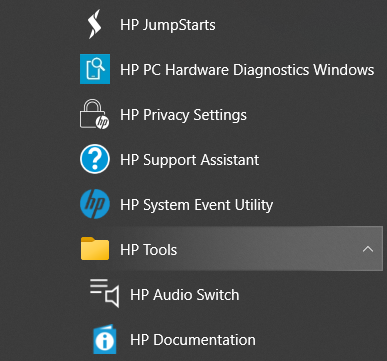This screenshot has height=361, width=387.
Task: Select the "HP Audio Switch" label
Action: coord(184,295)
